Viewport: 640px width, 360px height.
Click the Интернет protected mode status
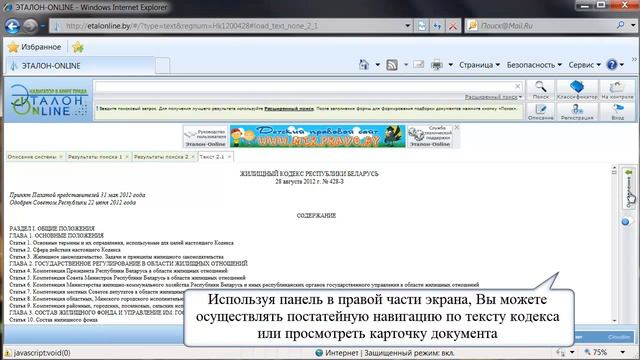coord(385,353)
